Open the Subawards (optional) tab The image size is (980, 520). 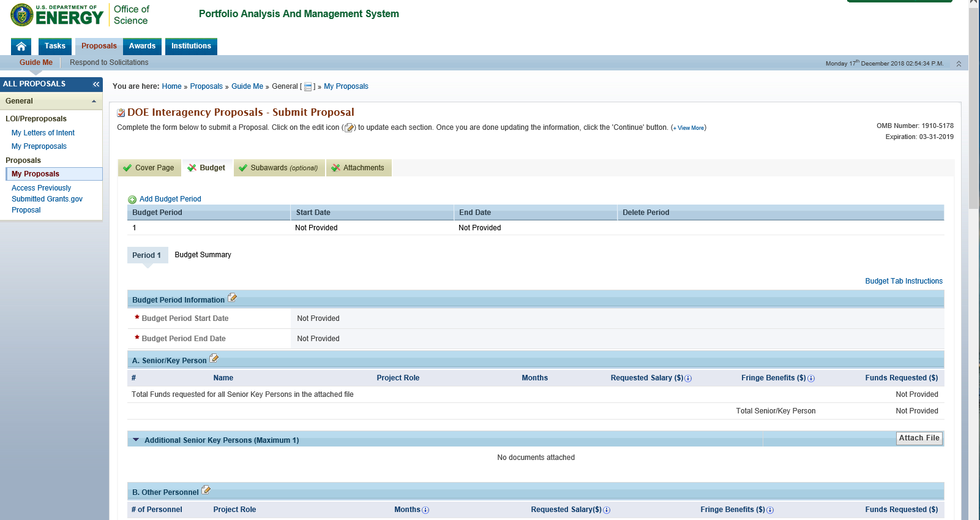point(279,168)
